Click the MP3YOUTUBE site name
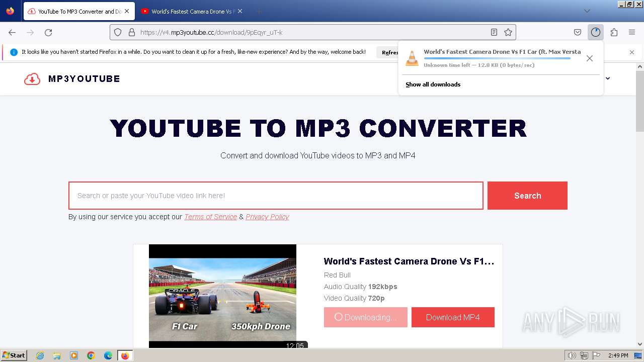 click(x=84, y=79)
